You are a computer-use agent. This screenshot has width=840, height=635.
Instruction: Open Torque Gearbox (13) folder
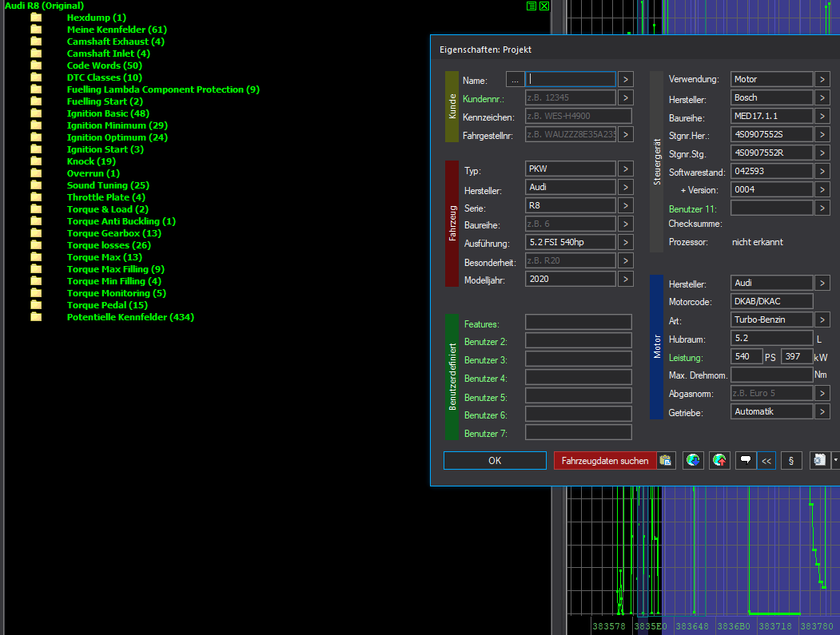114,233
